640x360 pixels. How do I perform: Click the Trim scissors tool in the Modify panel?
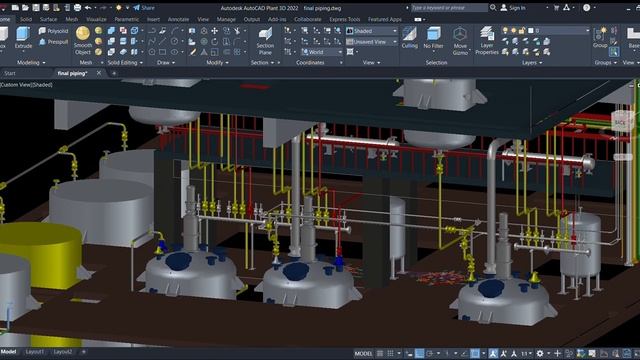pyautogui.click(x=237, y=31)
